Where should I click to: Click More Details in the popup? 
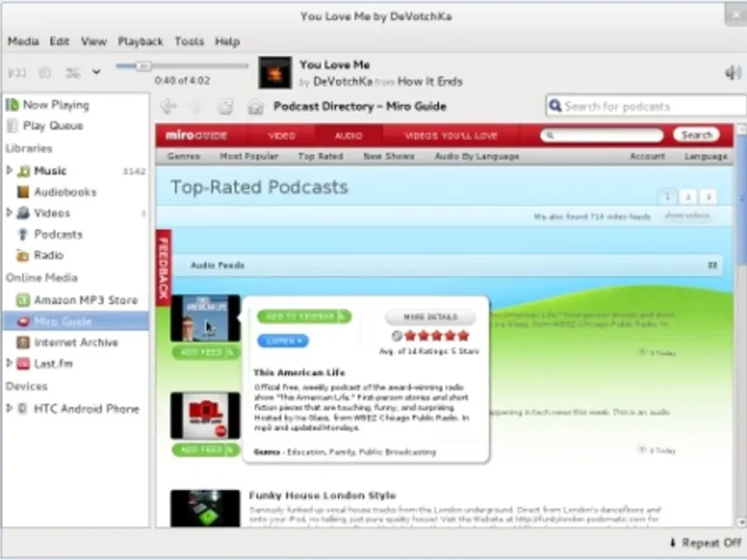(x=430, y=316)
